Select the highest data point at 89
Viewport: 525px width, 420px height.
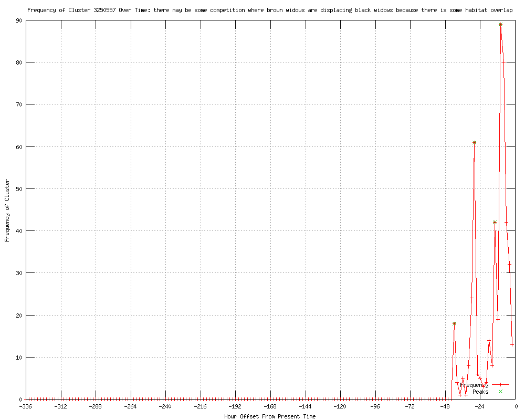tap(500, 24)
